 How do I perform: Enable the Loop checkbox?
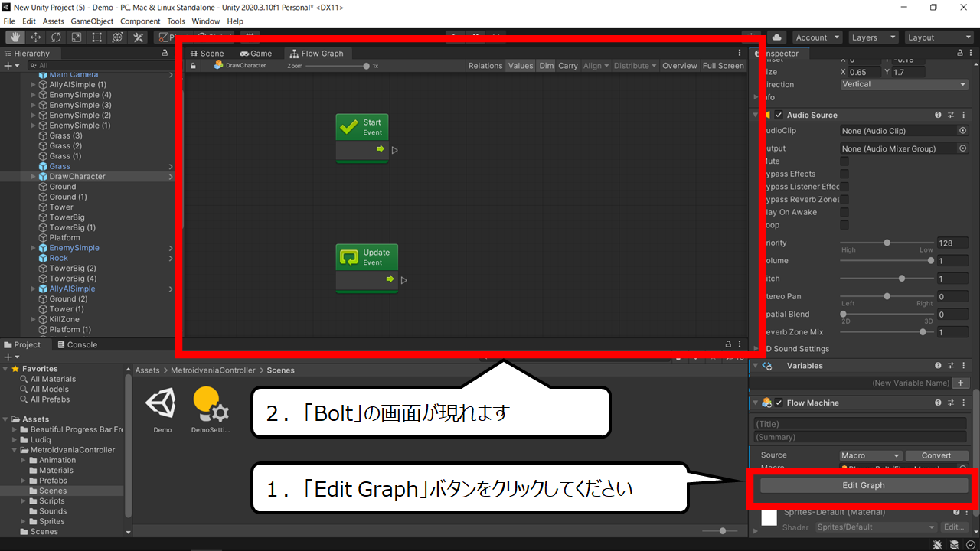[x=844, y=225]
